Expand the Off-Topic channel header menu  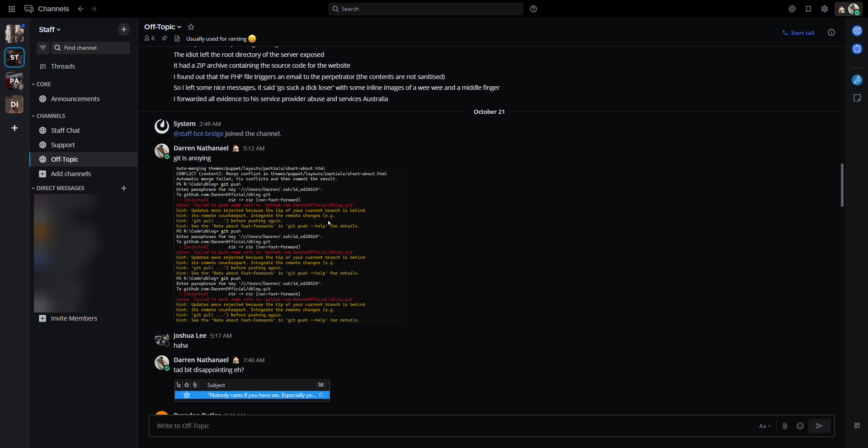pyautogui.click(x=162, y=27)
